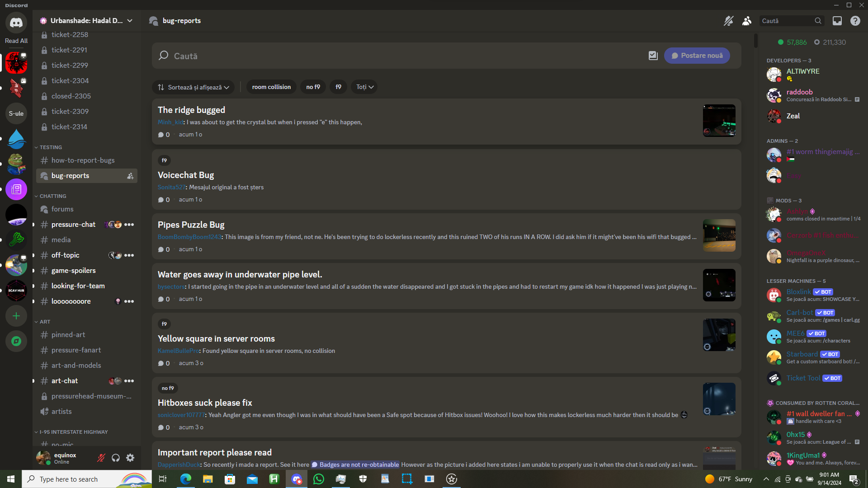Filter posts by room collision tag
Viewport: 868px width, 488px height.
(x=271, y=87)
